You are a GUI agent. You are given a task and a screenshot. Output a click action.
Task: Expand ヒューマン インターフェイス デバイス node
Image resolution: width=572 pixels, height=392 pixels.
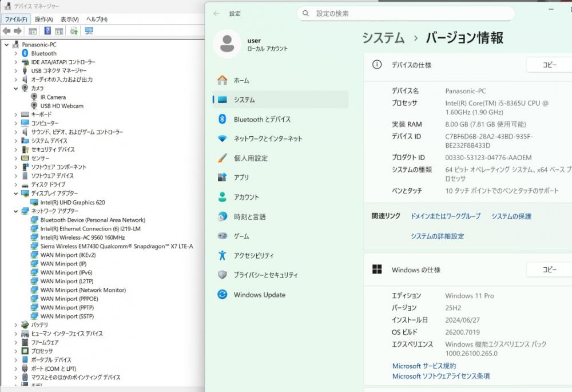pyautogui.click(x=15, y=334)
